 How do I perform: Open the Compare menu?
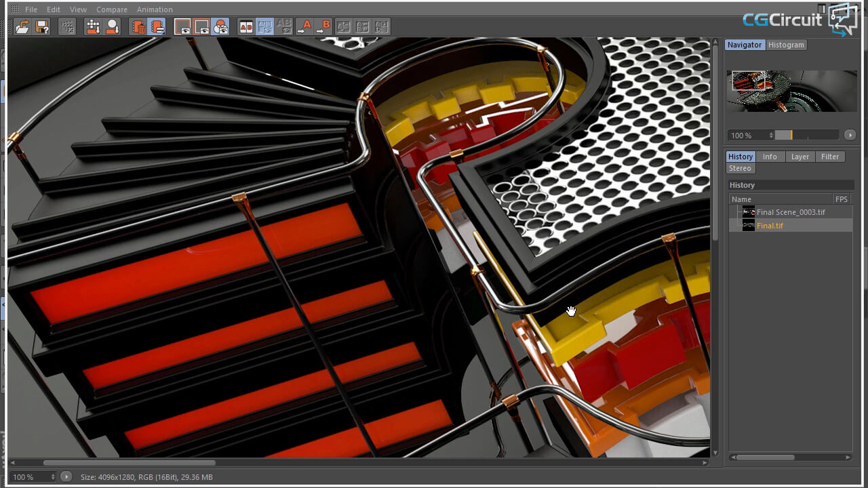(111, 9)
